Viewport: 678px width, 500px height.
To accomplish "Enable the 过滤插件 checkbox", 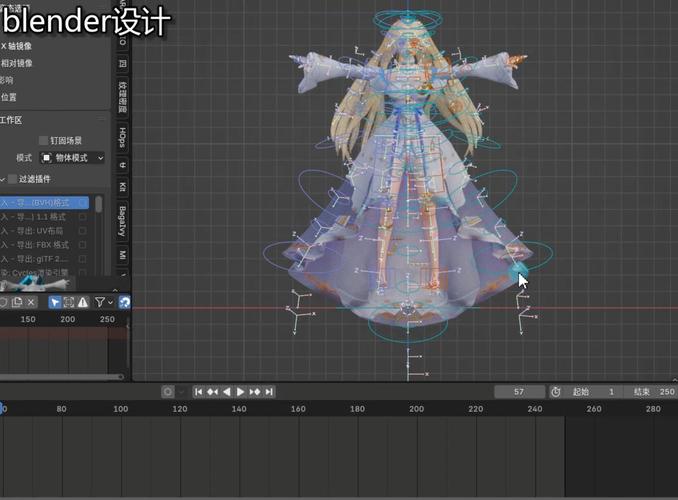I will 13,179.
